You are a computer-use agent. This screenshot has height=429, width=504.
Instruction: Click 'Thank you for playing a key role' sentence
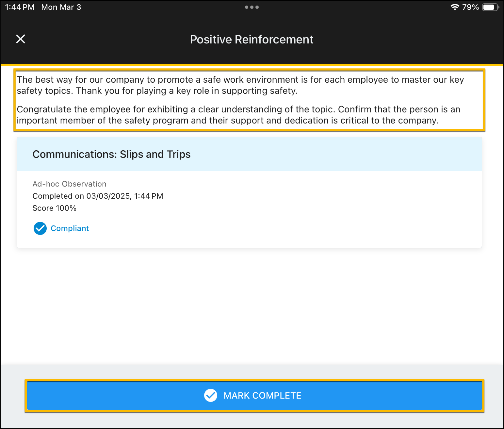click(187, 91)
